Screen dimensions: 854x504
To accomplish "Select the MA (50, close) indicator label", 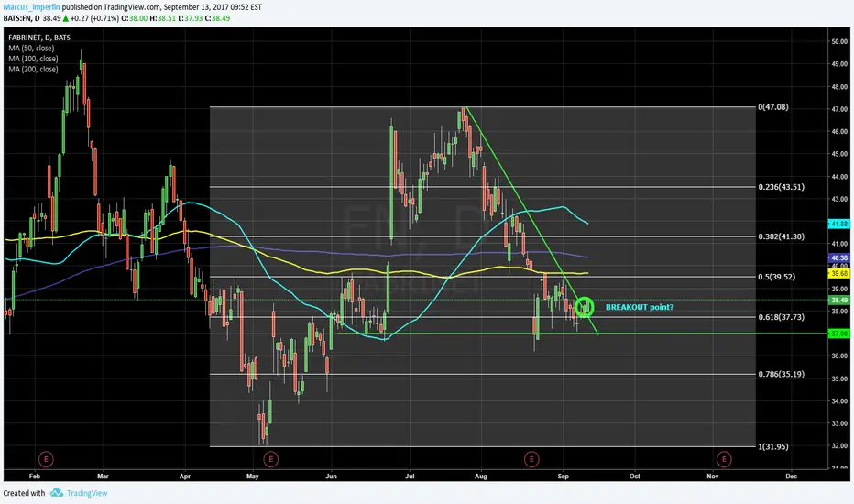I will coord(31,48).
